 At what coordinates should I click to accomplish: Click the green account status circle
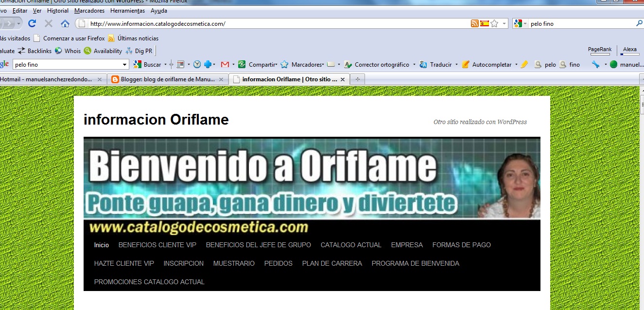(613, 64)
